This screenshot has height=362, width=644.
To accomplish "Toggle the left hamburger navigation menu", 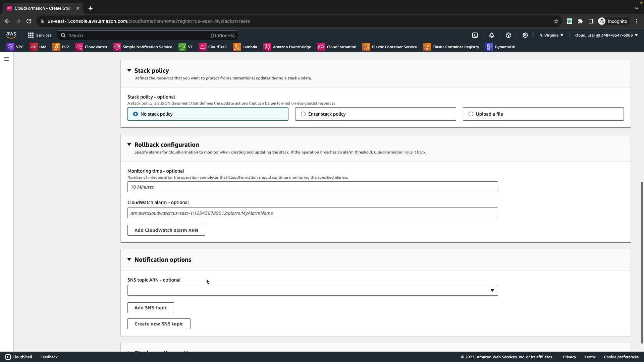I will (x=7, y=59).
